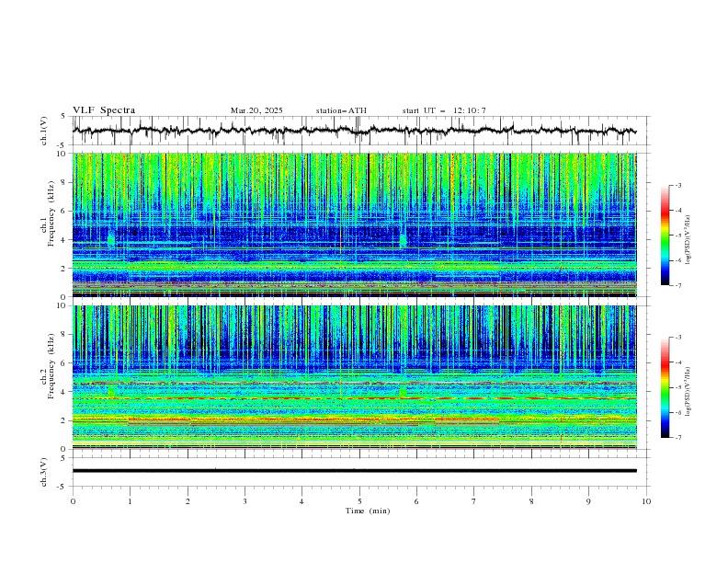Click the "-7" tick on ch.2 color bar
The width and height of the screenshot is (728, 563).
pos(678,438)
